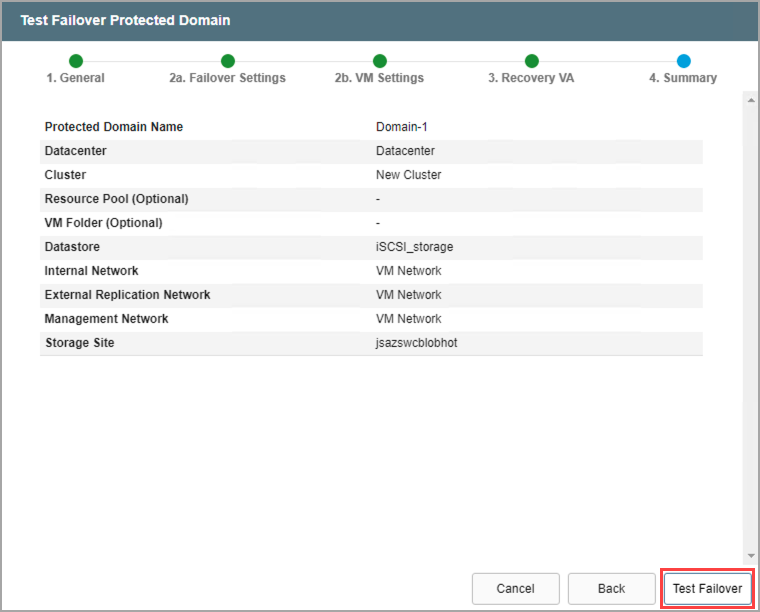Select the '4. Summary' step label

point(683,78)
